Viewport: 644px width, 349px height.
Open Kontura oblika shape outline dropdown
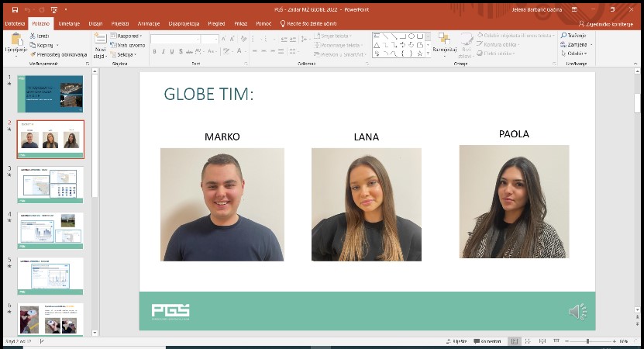(498, 44)
